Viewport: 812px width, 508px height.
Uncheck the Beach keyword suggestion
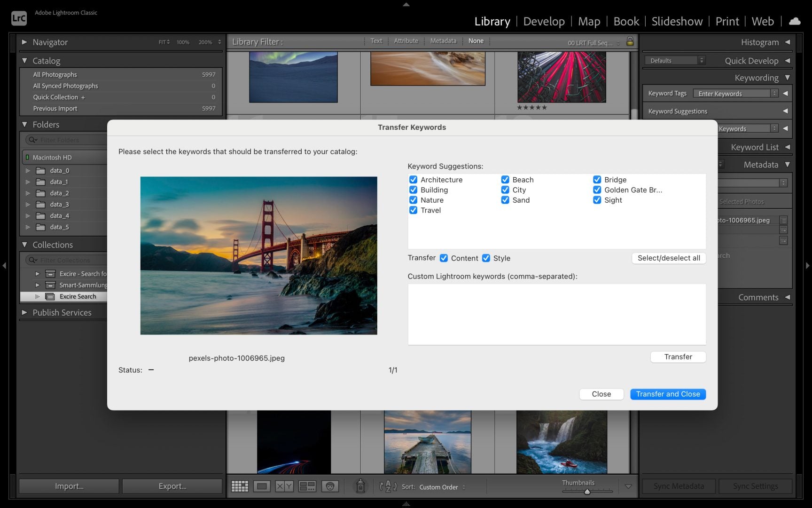point(505,180)
